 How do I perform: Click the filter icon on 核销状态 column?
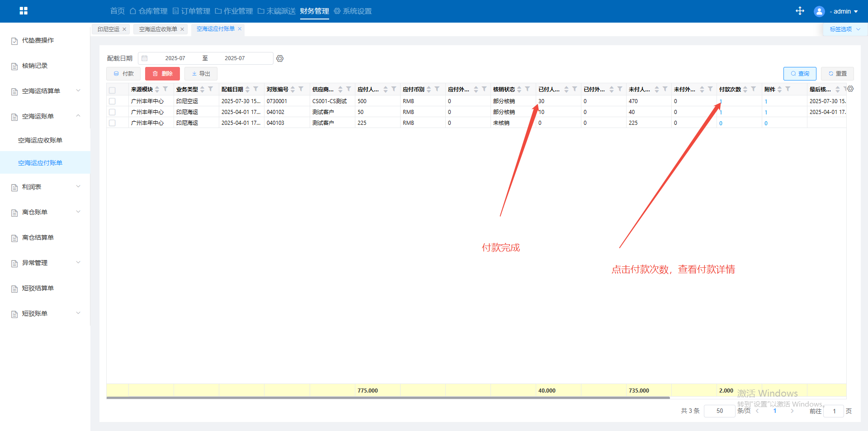click(528, 89)
